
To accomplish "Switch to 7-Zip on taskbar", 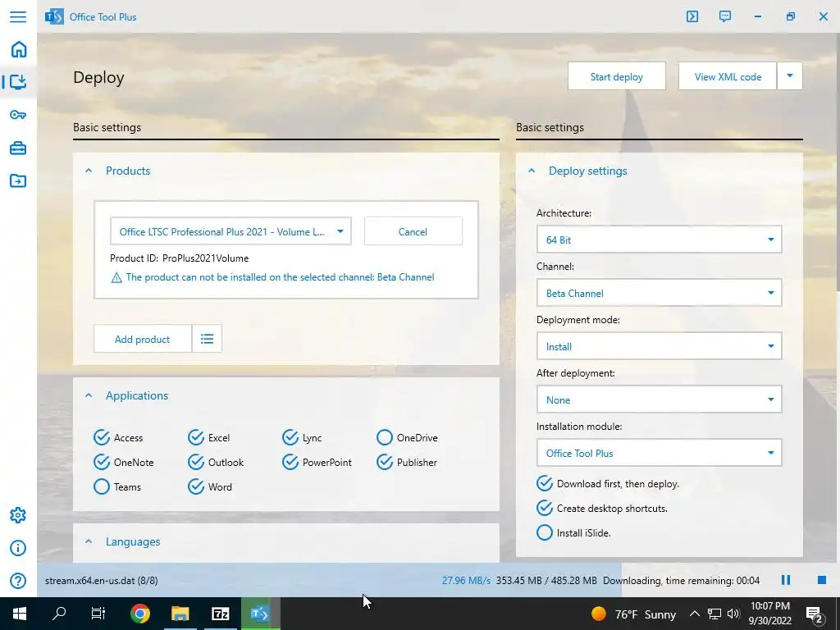I will tap(220, 614).
